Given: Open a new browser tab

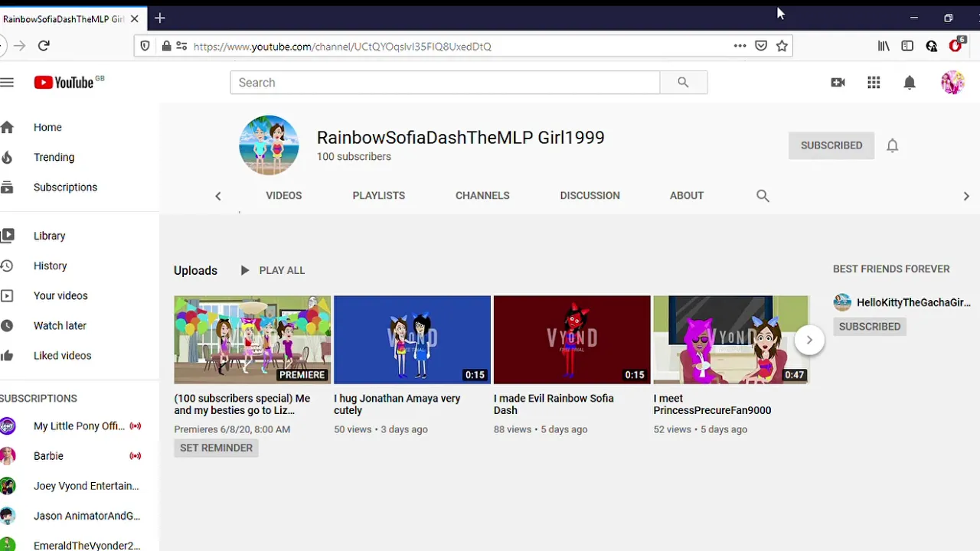Looking at the screenshot, I should [159, 18].
